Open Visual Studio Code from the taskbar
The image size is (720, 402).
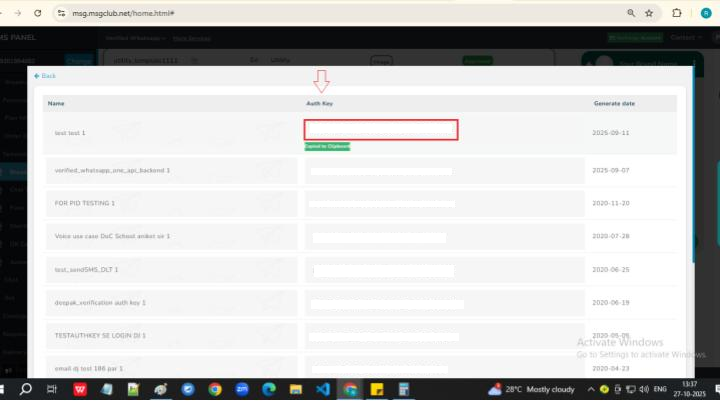(323, 389)
